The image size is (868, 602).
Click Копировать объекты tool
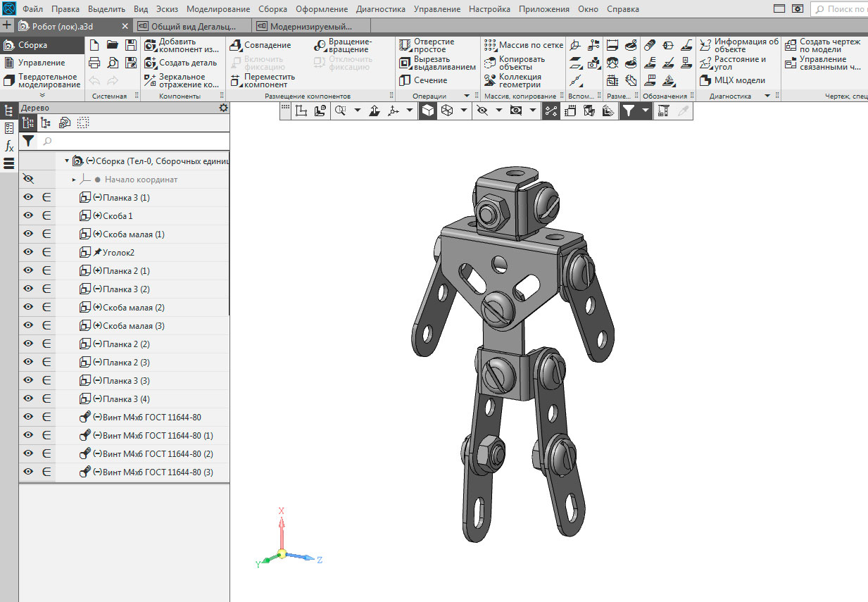click(515, 63)
